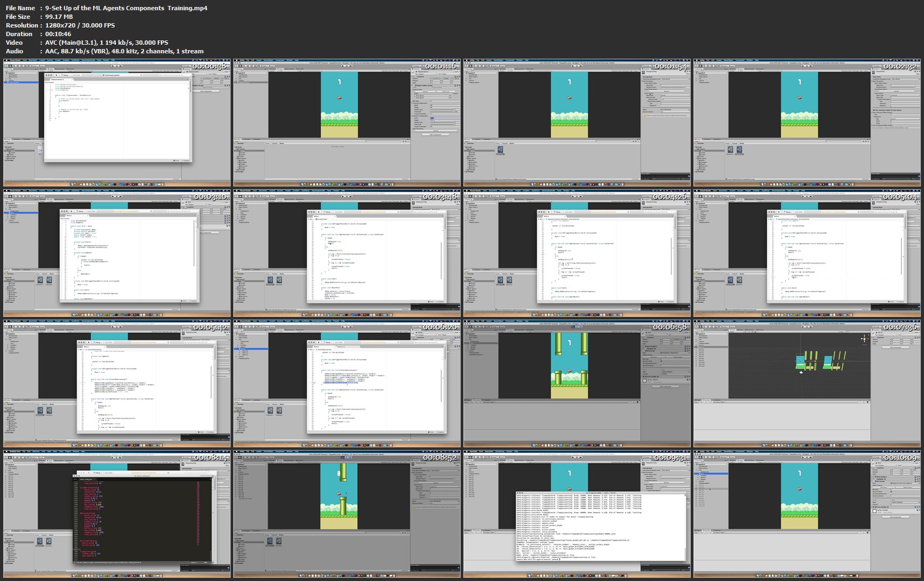Open the 00:06:58 frame with green pipes

577,384
